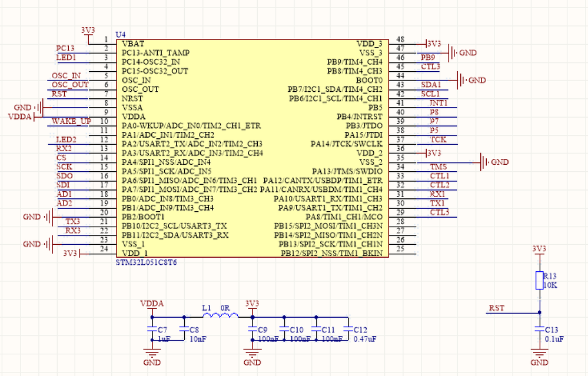The width and height of the screenshot is (588, 376).
Task: Click the C8 capacitor symbol
Action: point(184,329)
